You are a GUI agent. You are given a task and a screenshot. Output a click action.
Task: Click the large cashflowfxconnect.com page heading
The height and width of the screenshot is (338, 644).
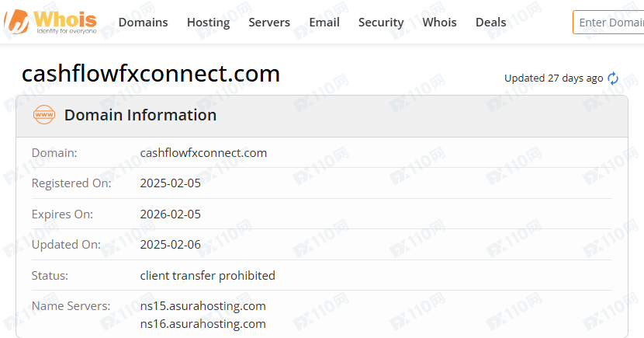(151, 74)
